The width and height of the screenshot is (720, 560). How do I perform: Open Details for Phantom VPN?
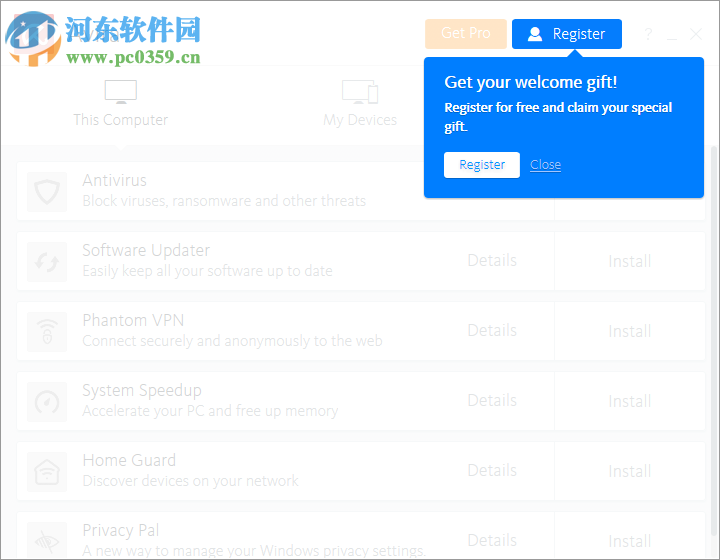tap(492, 330)
